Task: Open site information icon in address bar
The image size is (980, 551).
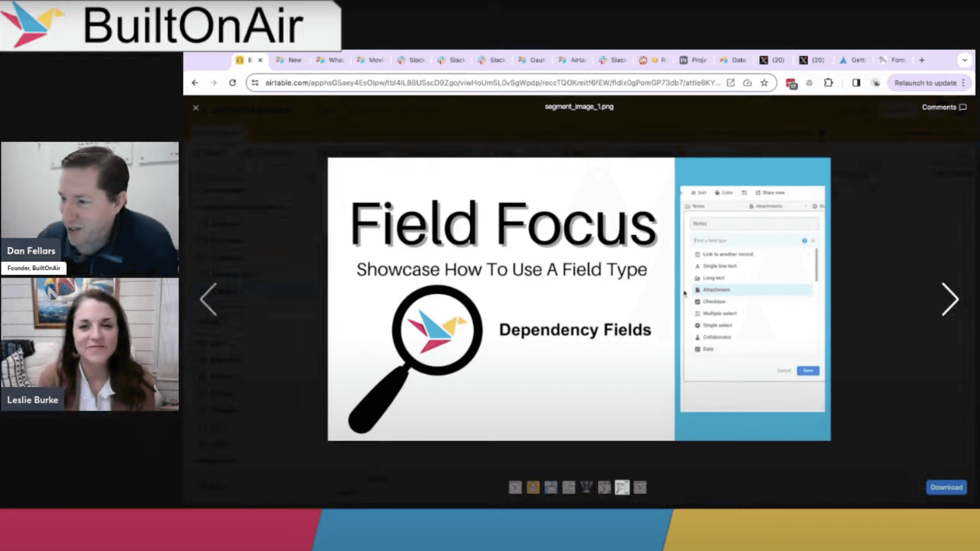Action: (x=255, y=83)
